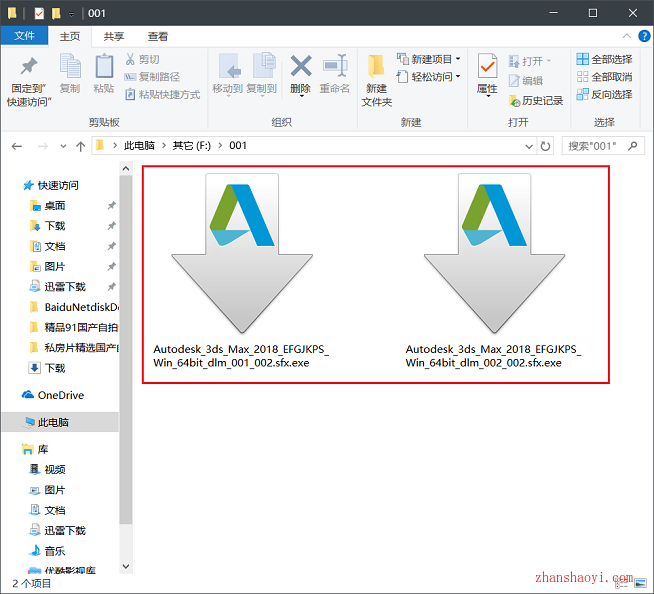Open the Copy to command
Viewport: 654px width, 594px height.
pyautogui.click(x=262, y=74)
